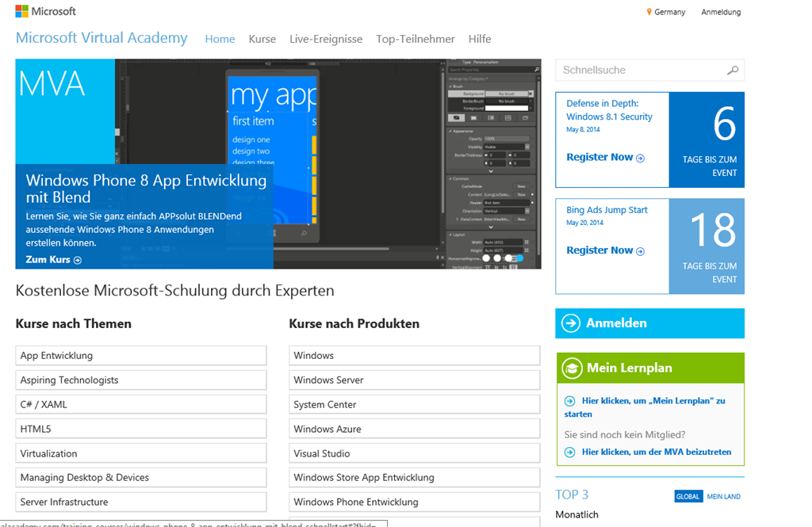
Task: Register for Bing Ads Jump Start
Action: 605,250
